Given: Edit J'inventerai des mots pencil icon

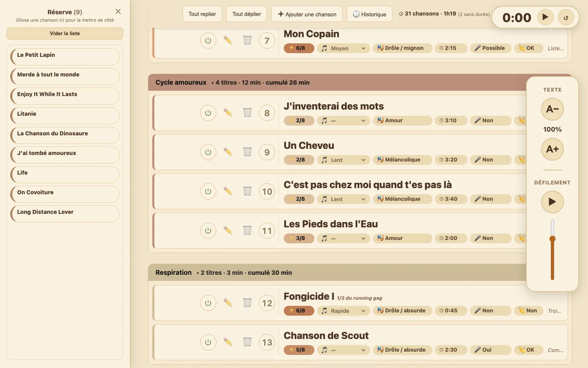Looking at the screenshot, I should click(228, 113).
